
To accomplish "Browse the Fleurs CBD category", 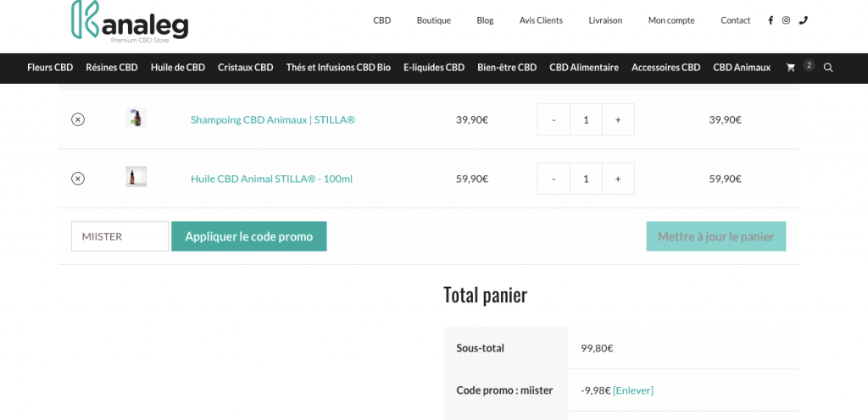I will point(50,68).
